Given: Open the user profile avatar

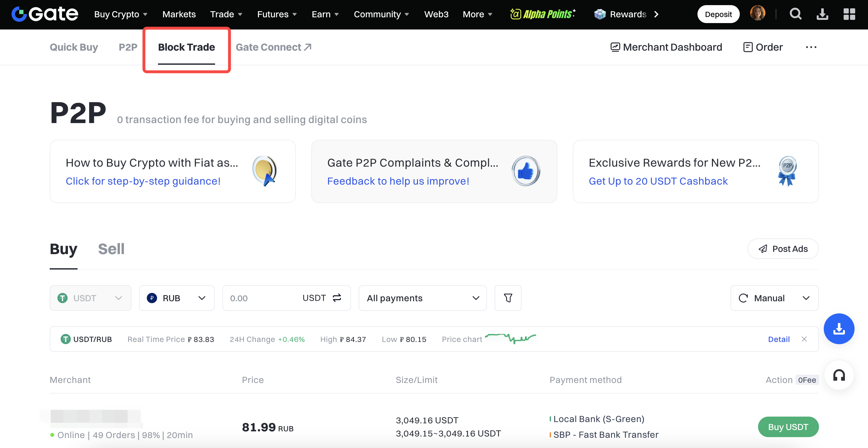Looking at the screenshot, I should [757, 13].
